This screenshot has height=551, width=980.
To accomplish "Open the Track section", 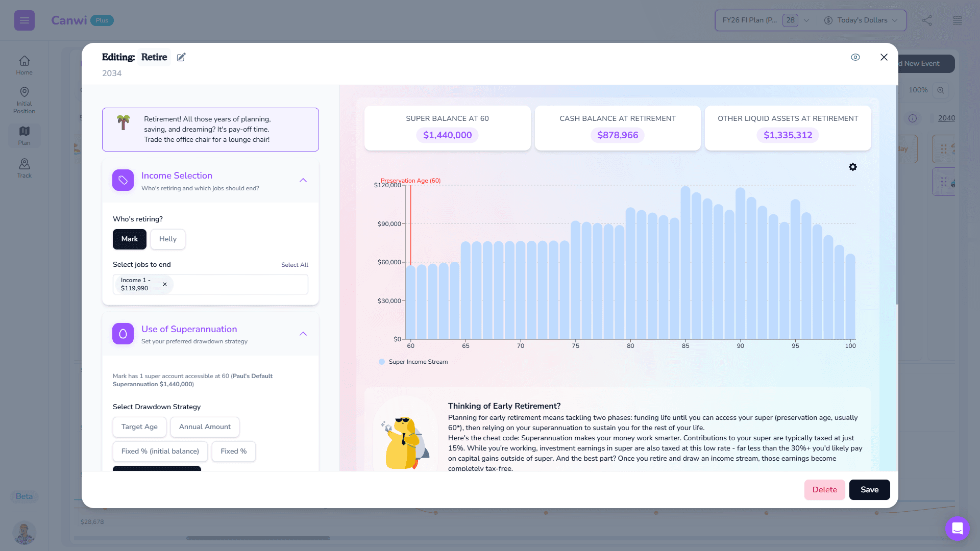I will [24, 167].
